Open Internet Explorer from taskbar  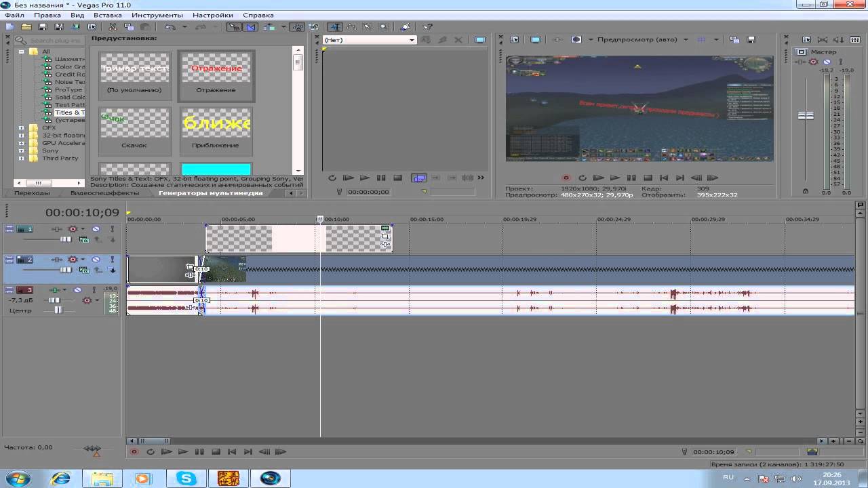tap(60, 479)
